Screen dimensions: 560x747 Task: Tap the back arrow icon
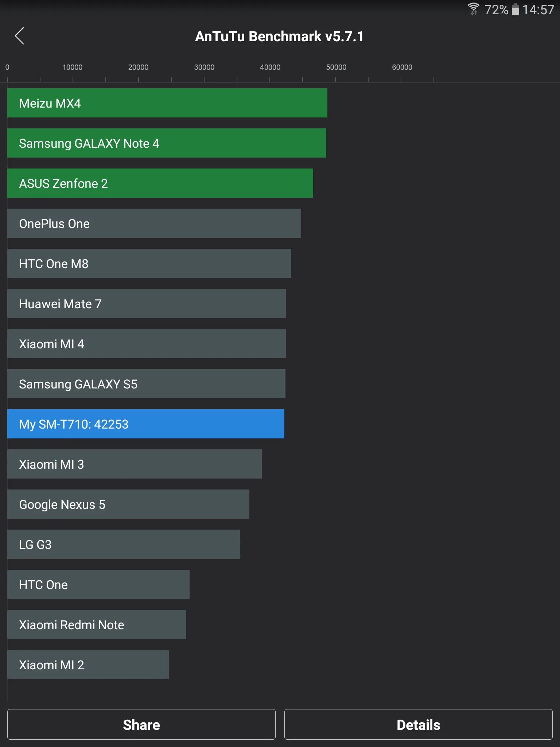coord(20,36)
